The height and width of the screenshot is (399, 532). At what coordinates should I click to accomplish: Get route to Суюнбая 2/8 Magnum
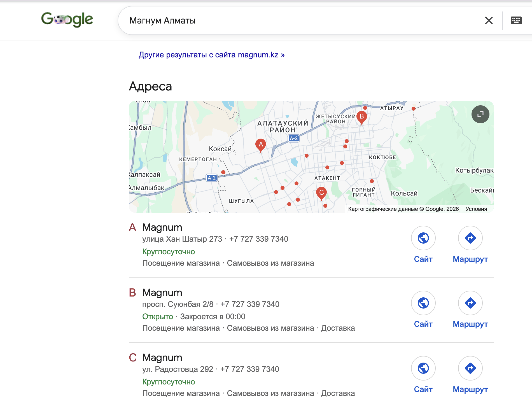coord(470,303)
